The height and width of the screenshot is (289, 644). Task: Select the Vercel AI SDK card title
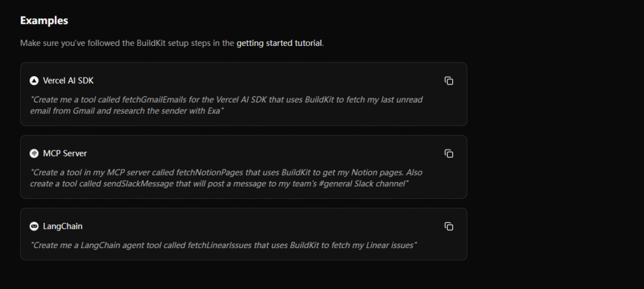pos(68,81)
